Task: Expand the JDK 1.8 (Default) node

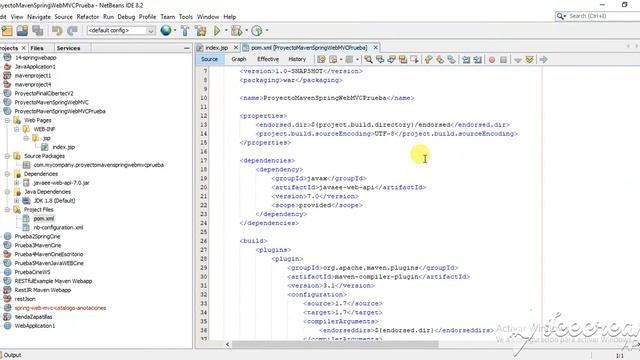Action: point(16,201)
